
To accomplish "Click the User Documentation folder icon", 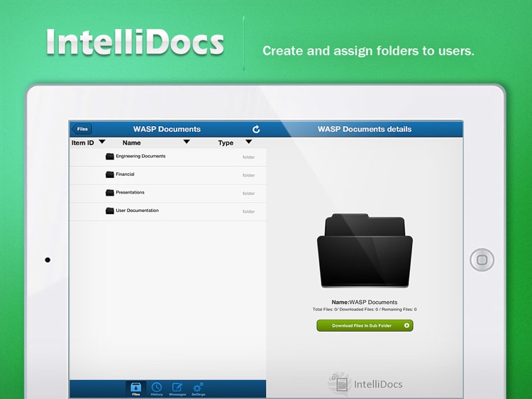I will (x=109, y=211).
